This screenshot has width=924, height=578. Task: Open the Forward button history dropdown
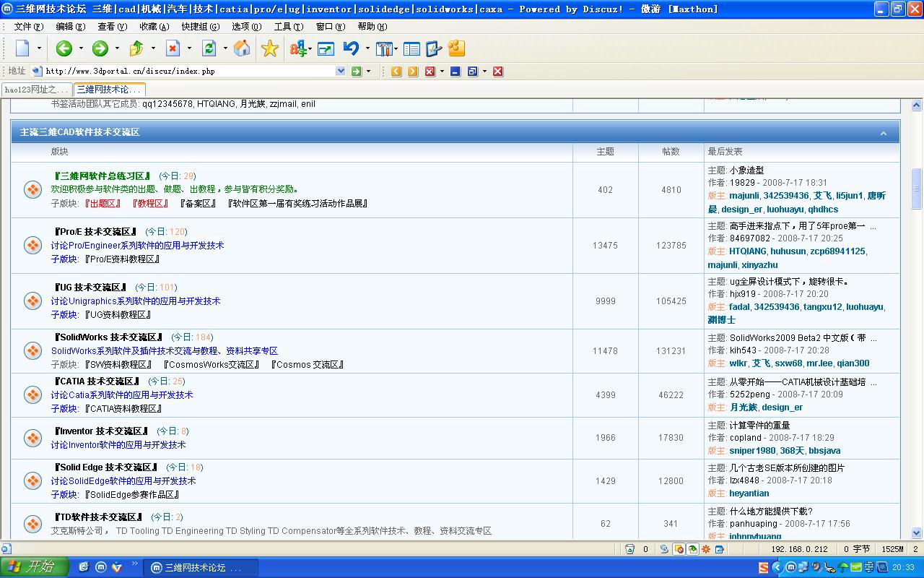117,48
